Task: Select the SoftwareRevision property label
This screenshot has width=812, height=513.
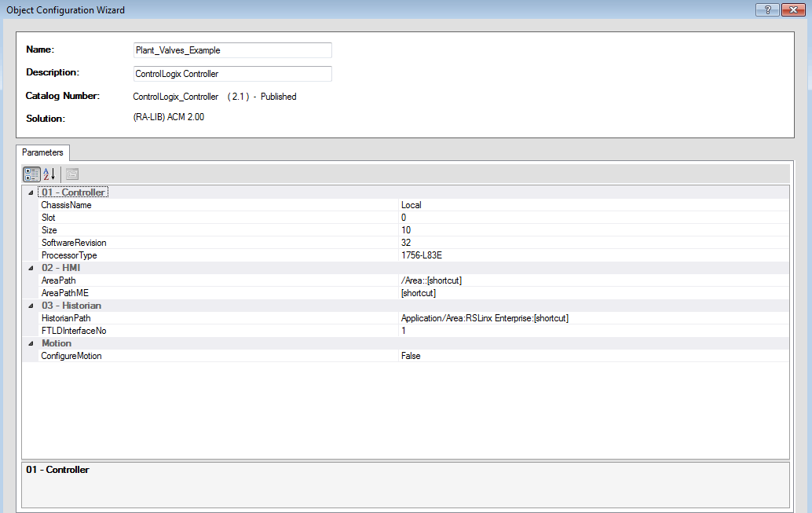Action: coord(74,243)
